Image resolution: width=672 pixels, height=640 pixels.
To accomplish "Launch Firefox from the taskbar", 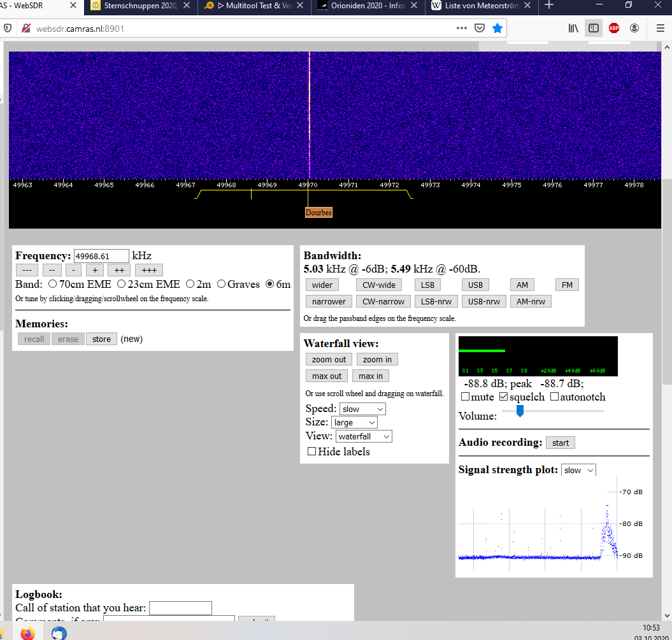I will point(28,633).
